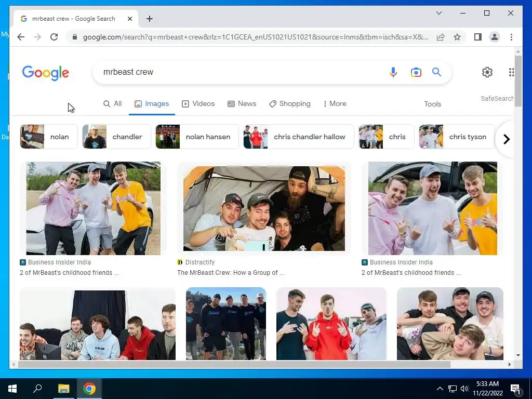Open first Business Insider India image thumbnail
This screenshot has height=399, width=532.
(94, 208)
